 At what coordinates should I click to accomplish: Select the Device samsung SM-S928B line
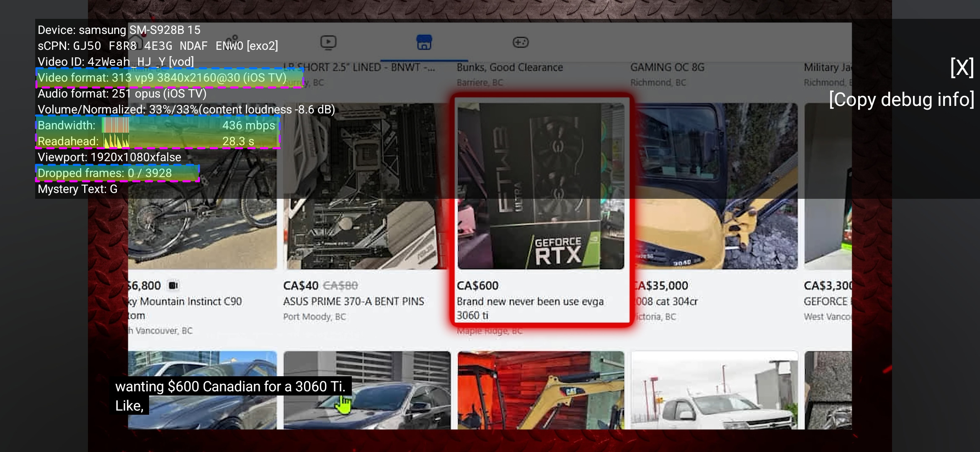(x=119, y=30)
